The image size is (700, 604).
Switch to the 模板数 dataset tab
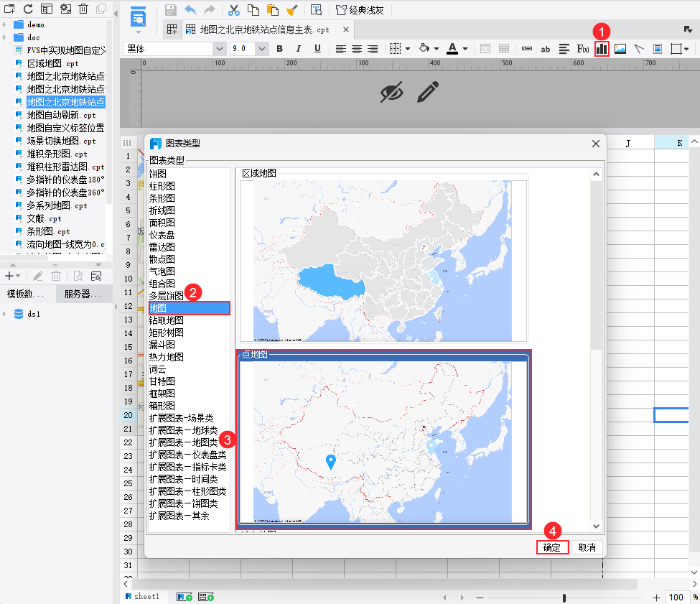tap(28, 294)
